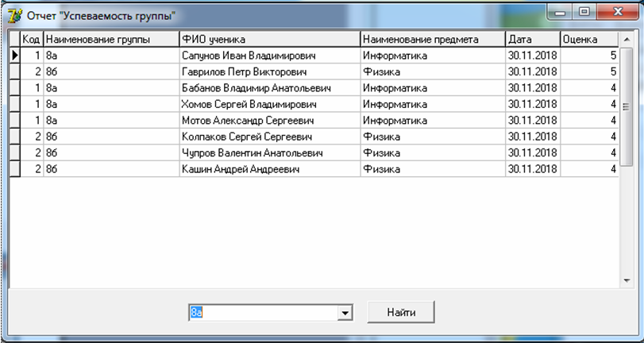
Task: Select the cell Кашин Андрей Андреевич
Action: pos(270,169)
